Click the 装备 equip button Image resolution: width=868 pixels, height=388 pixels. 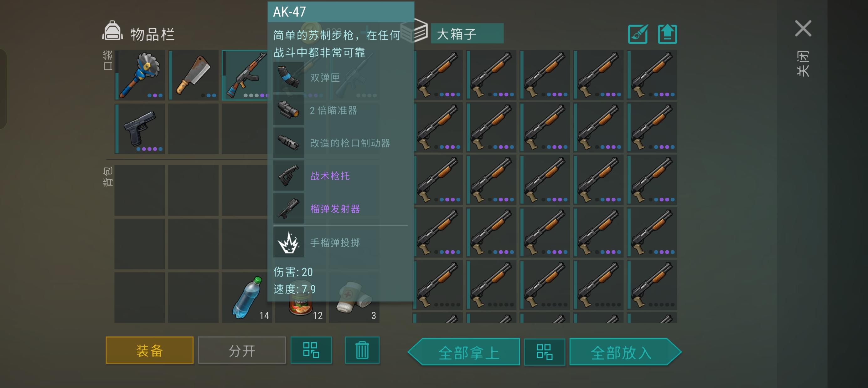pyautogui.click(x=150, y=350)
